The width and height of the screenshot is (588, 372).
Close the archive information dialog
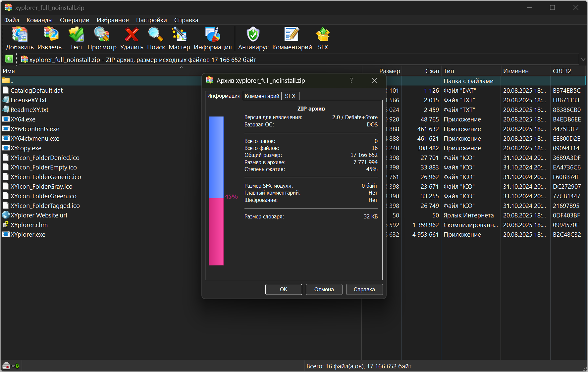click(x=374, y=80)
